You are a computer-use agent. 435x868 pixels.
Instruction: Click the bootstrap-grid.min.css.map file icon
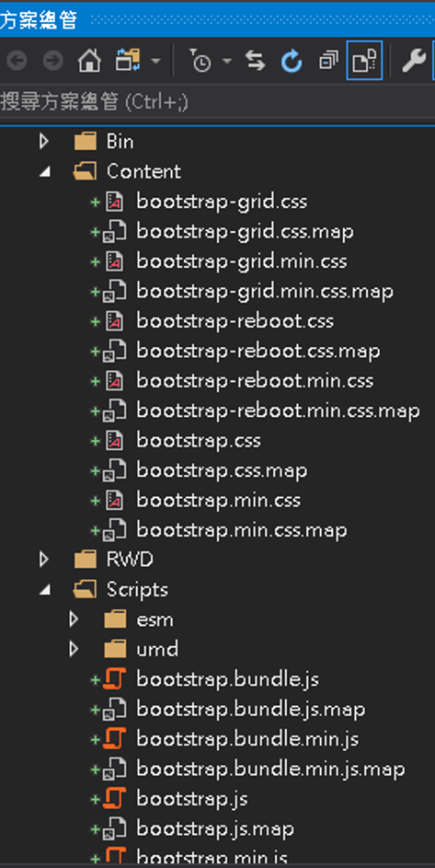[x=114, y=291]
